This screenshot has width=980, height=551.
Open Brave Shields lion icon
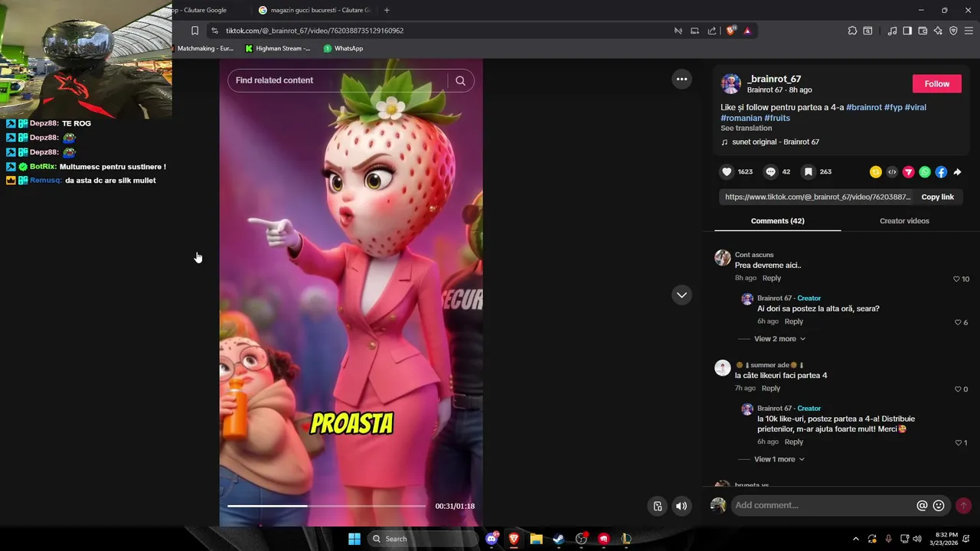(731, 31)
